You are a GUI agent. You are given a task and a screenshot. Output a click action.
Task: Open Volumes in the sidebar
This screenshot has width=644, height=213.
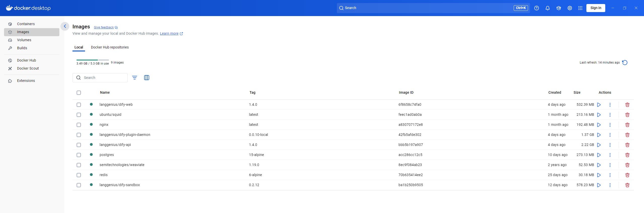pyautogui.click(x=32, y=40)
